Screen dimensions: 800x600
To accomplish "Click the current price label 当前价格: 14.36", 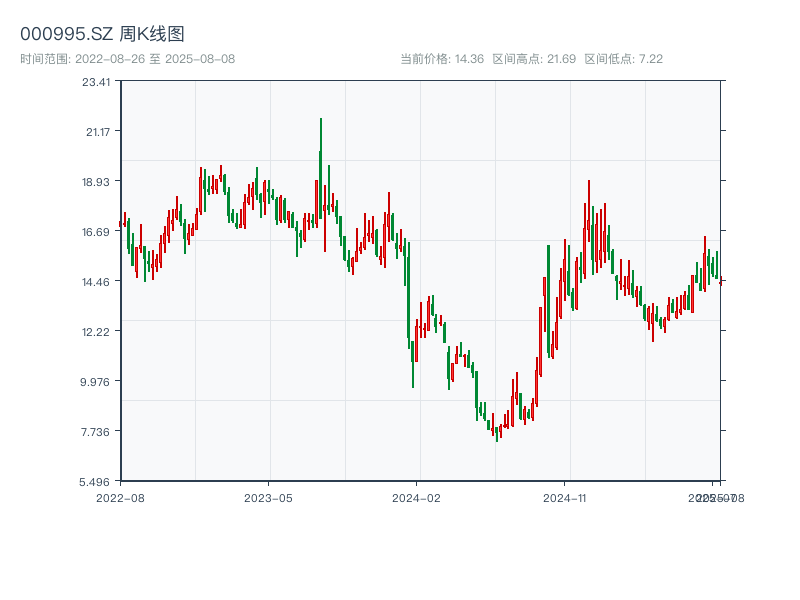I will tap(442, 59).
